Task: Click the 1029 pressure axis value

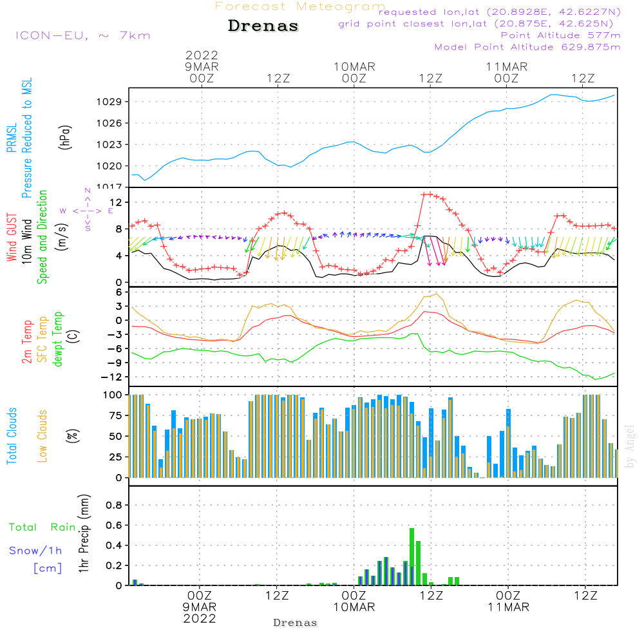Action: [108, 102]
